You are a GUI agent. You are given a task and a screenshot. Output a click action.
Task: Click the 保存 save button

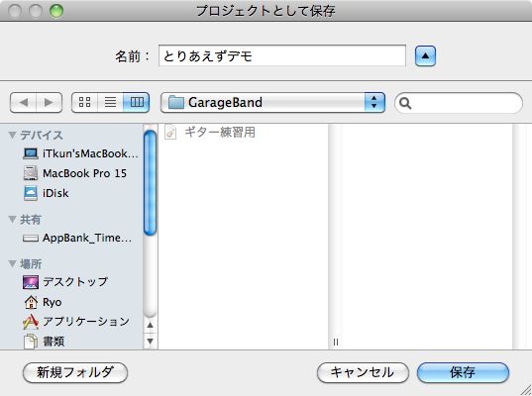pyautogui.click(x=463, y=372)
